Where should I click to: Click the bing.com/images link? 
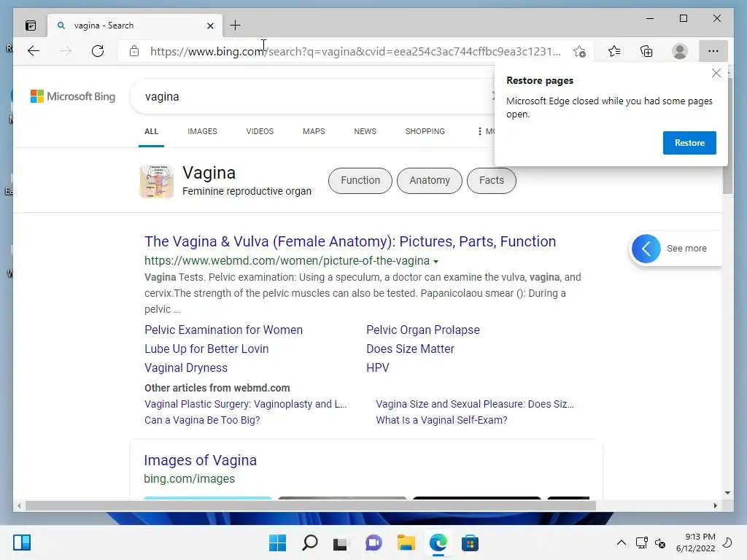[189, 478]
